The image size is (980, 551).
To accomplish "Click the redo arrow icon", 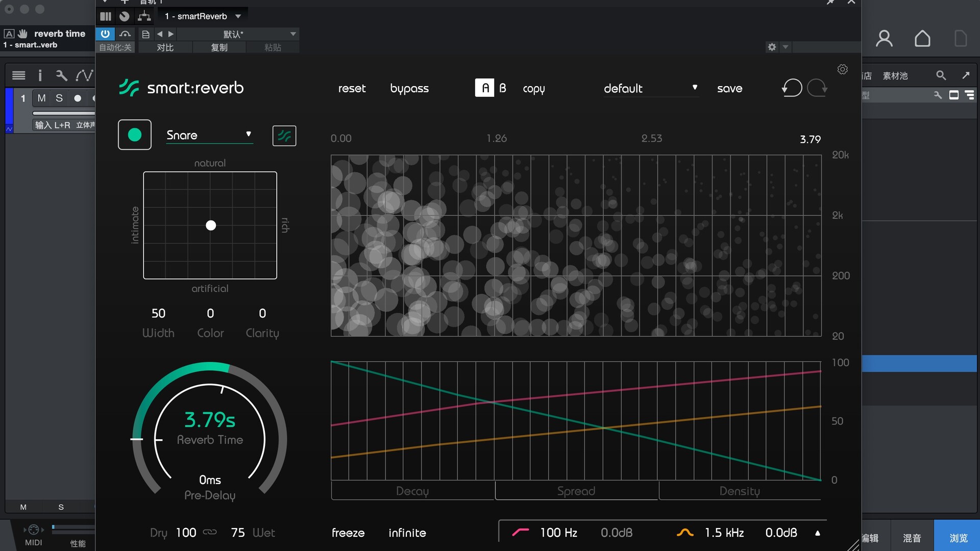I will (817, 88).
